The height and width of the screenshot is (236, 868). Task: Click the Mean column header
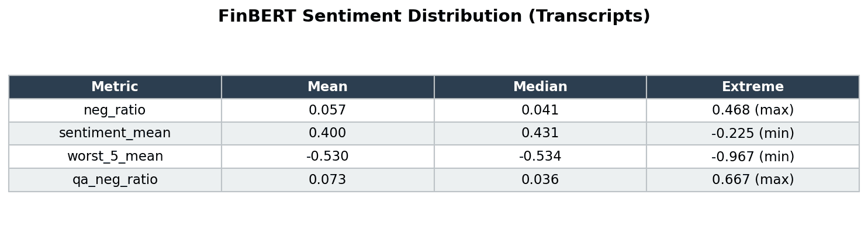click(x=327, y=87)
